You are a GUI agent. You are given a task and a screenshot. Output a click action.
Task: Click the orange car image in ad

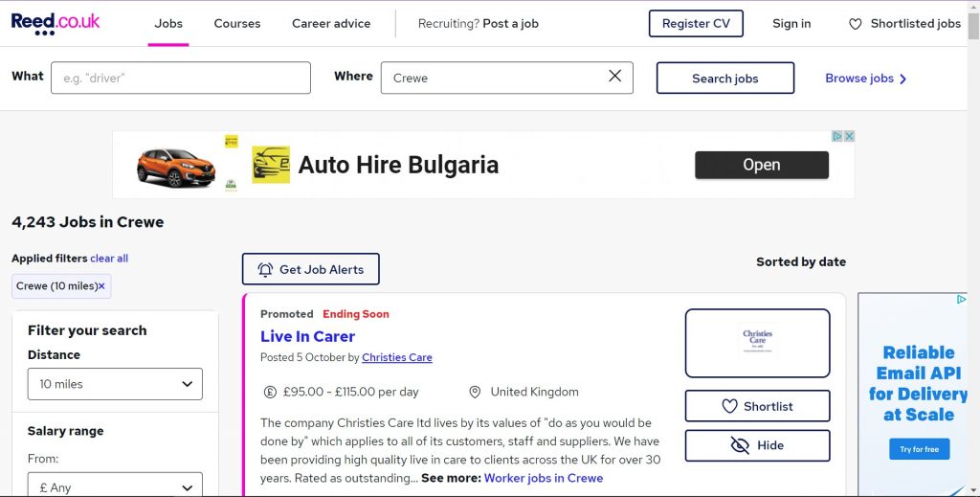point(176,168)
